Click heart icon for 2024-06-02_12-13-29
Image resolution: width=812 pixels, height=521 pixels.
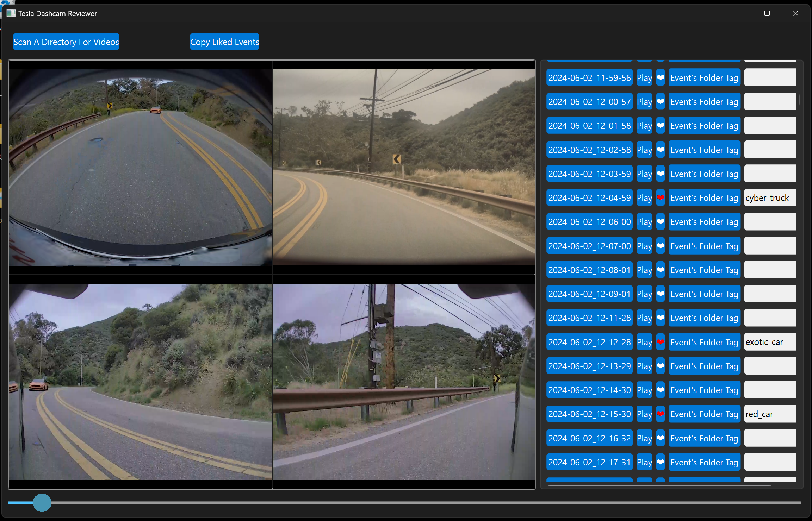point(661,366)
